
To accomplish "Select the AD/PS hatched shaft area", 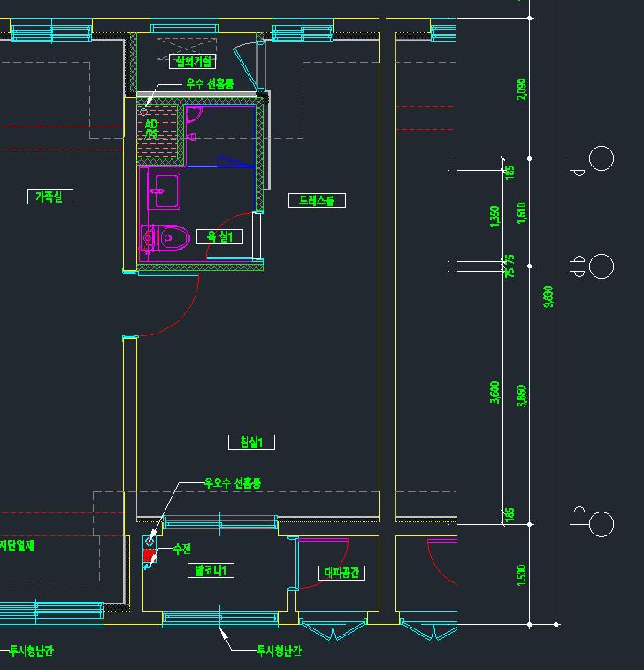I will point(152,131).
